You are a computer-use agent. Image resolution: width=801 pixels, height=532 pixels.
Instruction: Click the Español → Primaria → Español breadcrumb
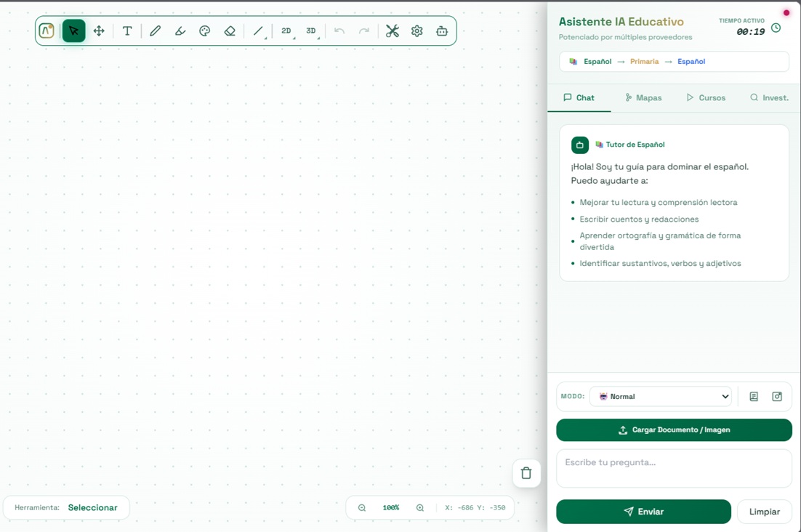click(674, 61)
